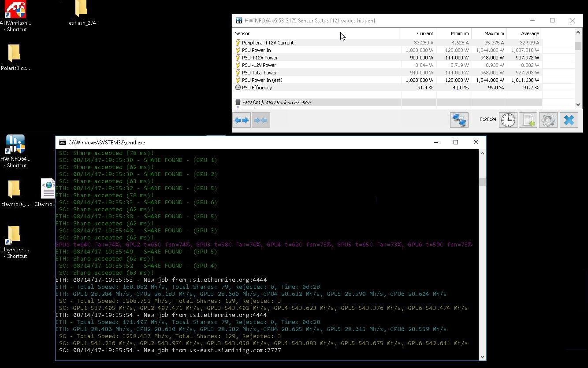Reset HWiNFO clock timer icon
Screen dimensions: 588x368
pos(508,120)
